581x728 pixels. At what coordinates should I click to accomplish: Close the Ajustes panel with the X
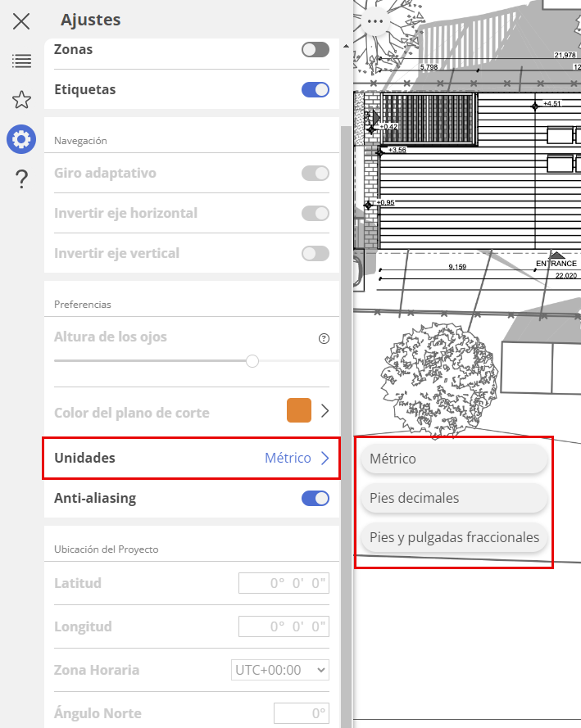21,21
